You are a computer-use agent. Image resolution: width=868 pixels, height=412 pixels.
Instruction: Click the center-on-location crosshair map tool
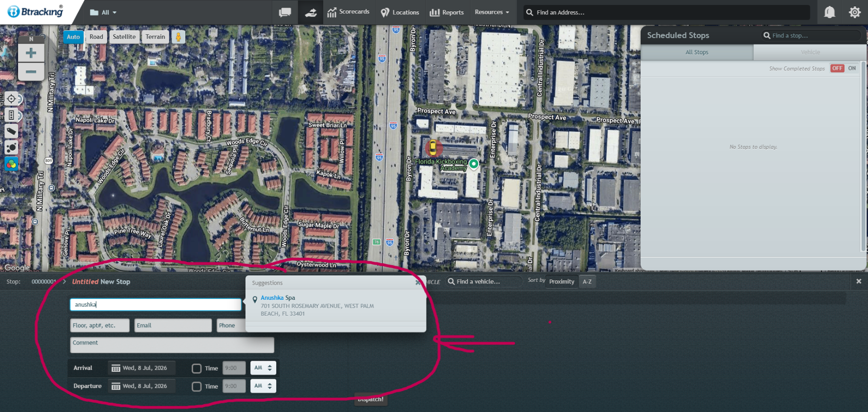(11, 99)
